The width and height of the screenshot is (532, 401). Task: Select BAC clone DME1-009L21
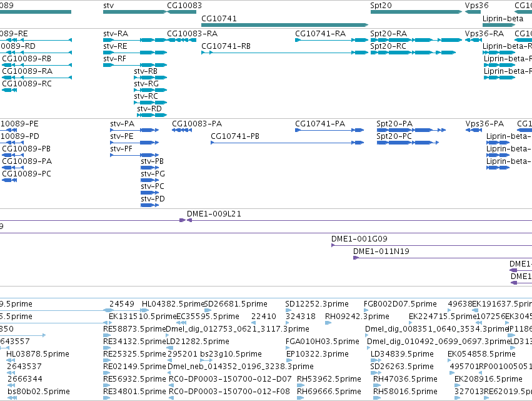pyautogui.click(x=359, y=220)
